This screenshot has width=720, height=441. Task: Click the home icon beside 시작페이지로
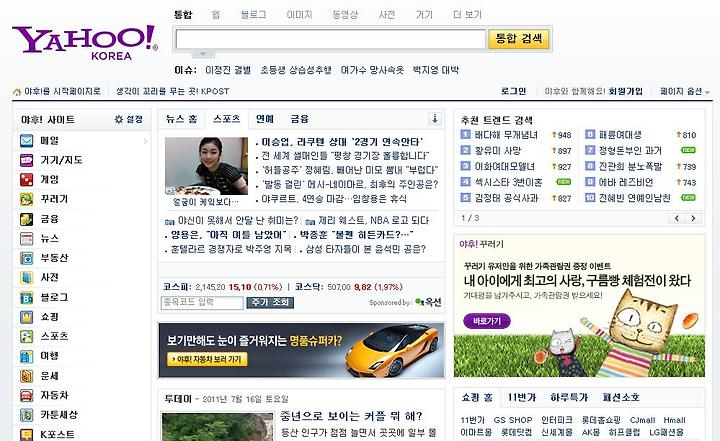click(17, 91)
